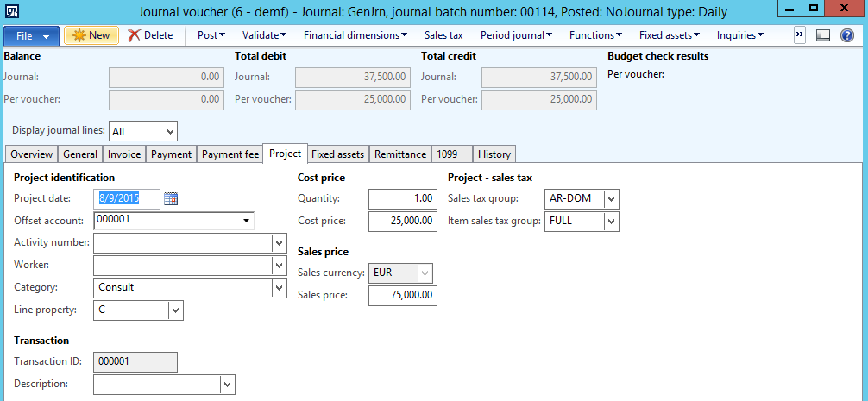Open the Sales tax group dropdown
The image size is (868, 401).
612,199
